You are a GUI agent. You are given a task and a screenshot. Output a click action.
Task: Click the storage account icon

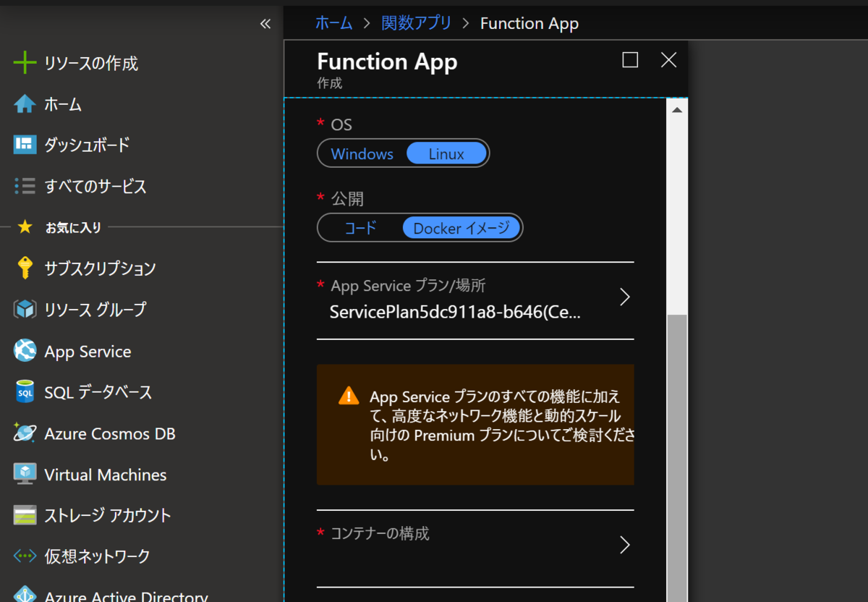(25, 515)
